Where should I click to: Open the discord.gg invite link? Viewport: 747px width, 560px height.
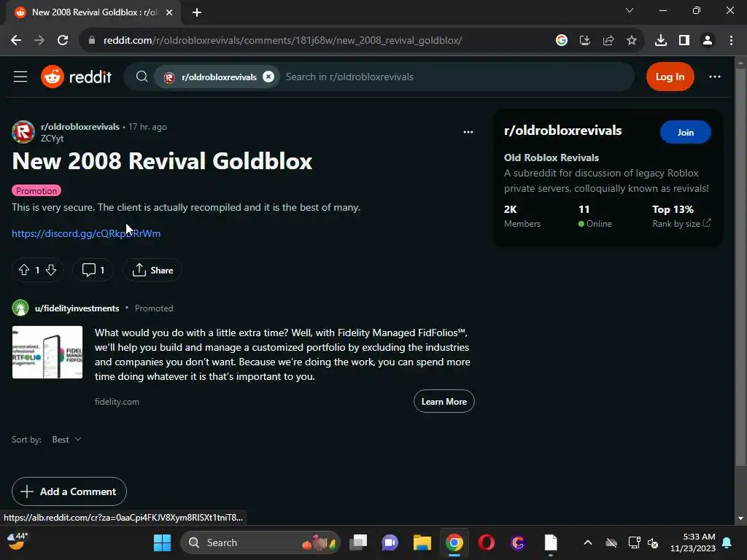click(x=86, y=233)
